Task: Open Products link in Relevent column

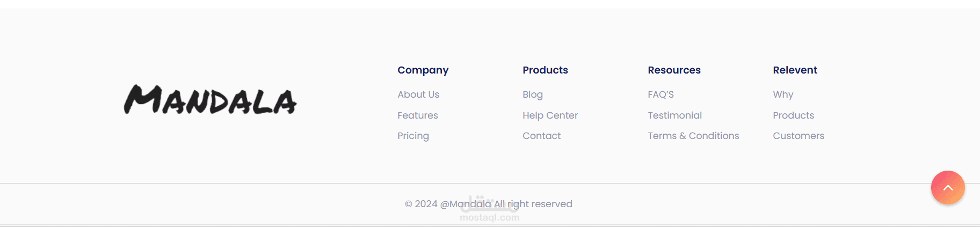Action: coord(793,115)
